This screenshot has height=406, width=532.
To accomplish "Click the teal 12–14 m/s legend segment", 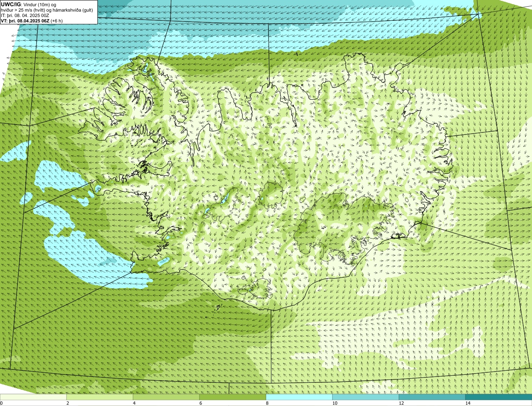I will point(432,397).
